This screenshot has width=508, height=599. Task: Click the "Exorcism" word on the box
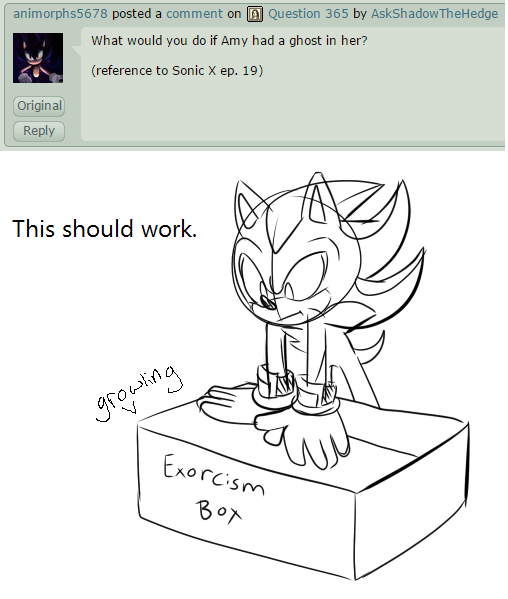[x=214, y=476]
